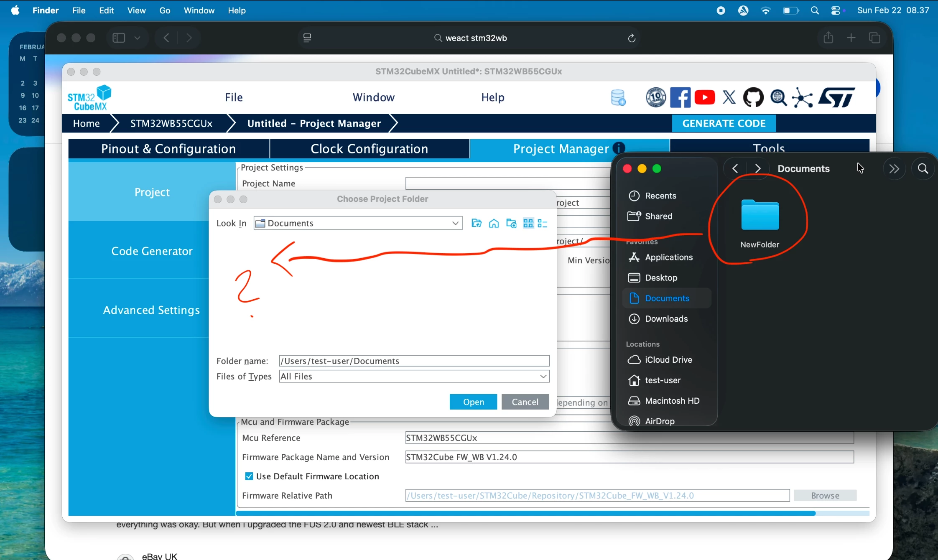Go back in Finder Documents window

point(735,168)
